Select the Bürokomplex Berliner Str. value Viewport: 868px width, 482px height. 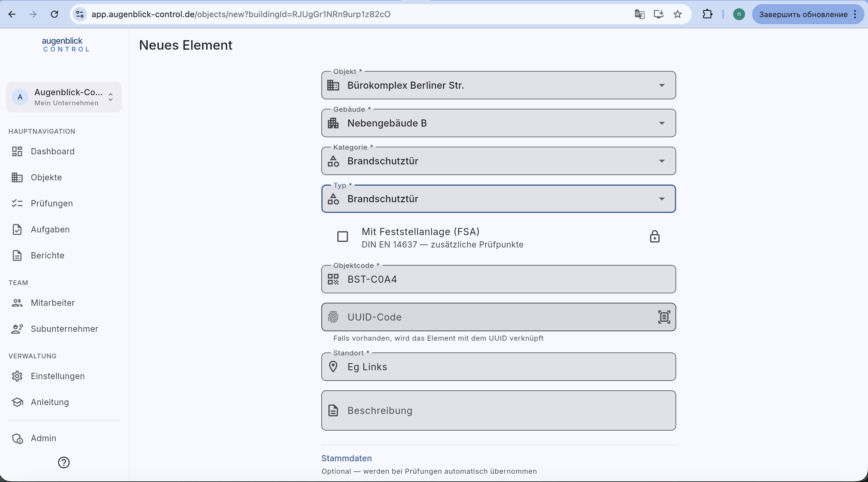406,85
